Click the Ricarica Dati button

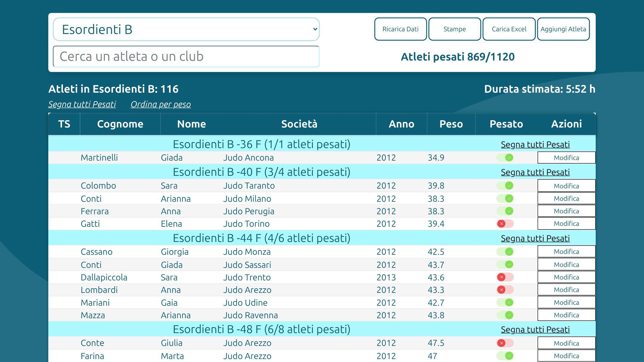coord(400,29)
